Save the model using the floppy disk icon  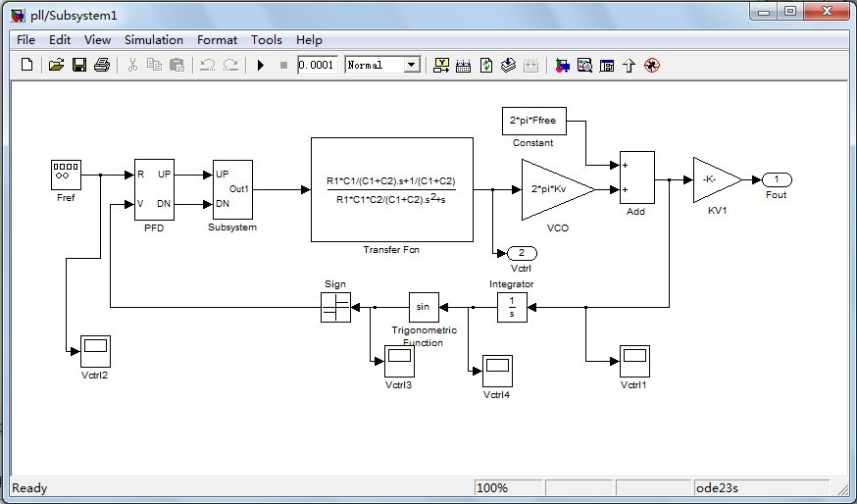(79, 65)
